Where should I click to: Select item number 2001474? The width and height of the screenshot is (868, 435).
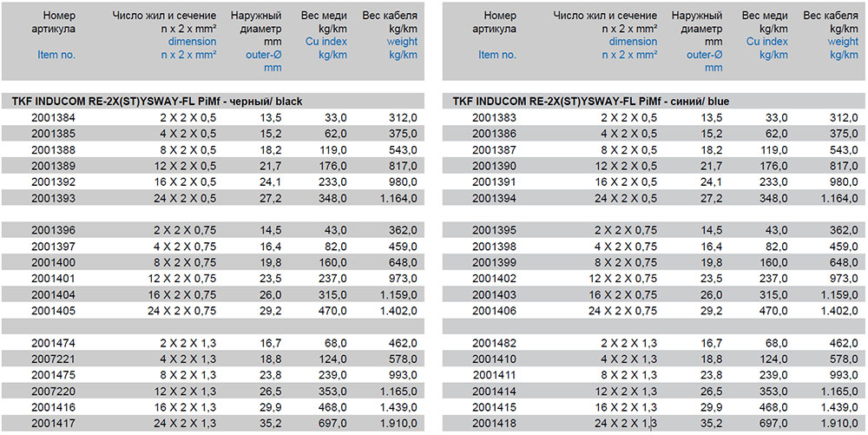[53, 343]
